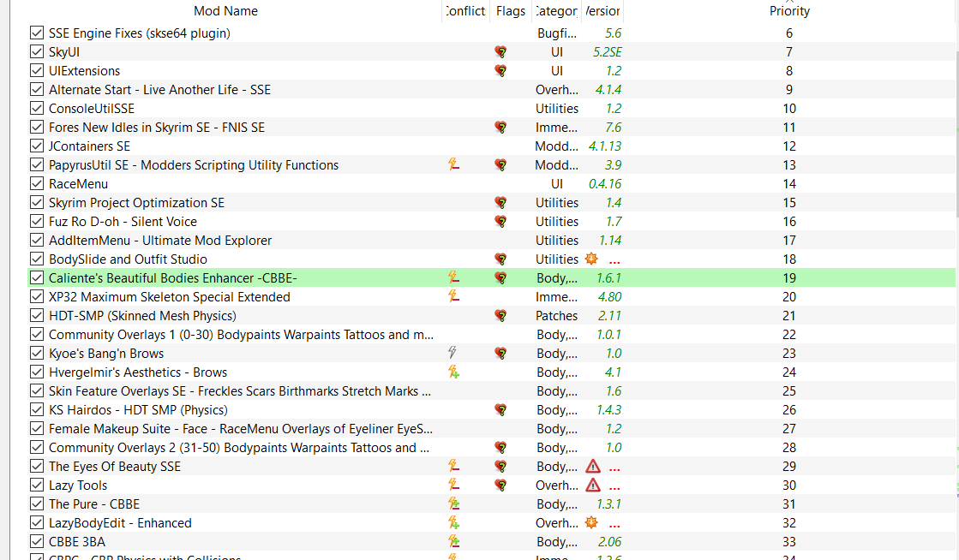The height and width of the screenshot is (560, 959).
Task: Click XP32 Skeleton conflict lightning icon
Action: click(453, 296)
